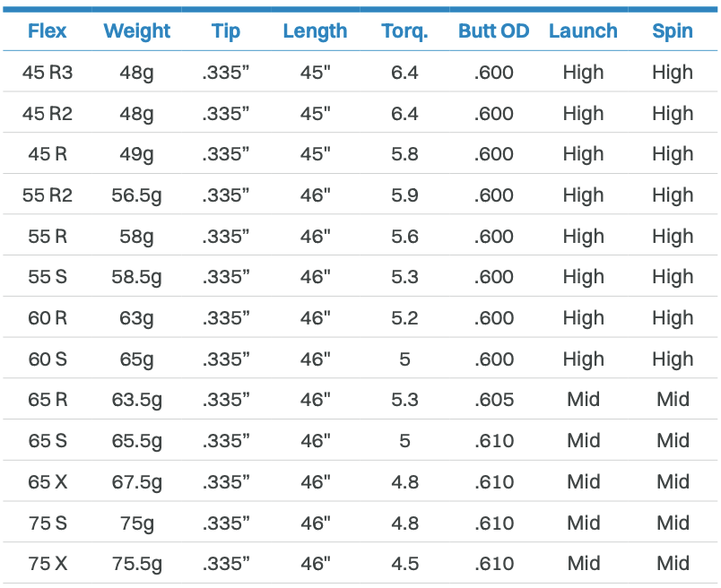
Task: Select the .605 Butt OD value
Action: 493,400
